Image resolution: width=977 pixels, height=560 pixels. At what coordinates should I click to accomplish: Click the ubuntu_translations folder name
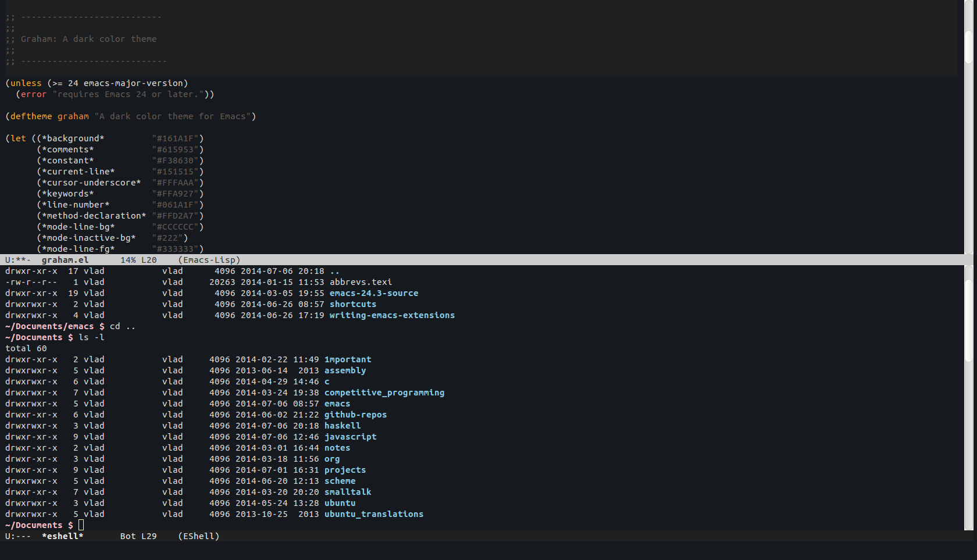pyautogui.click(x=373, y=514)
